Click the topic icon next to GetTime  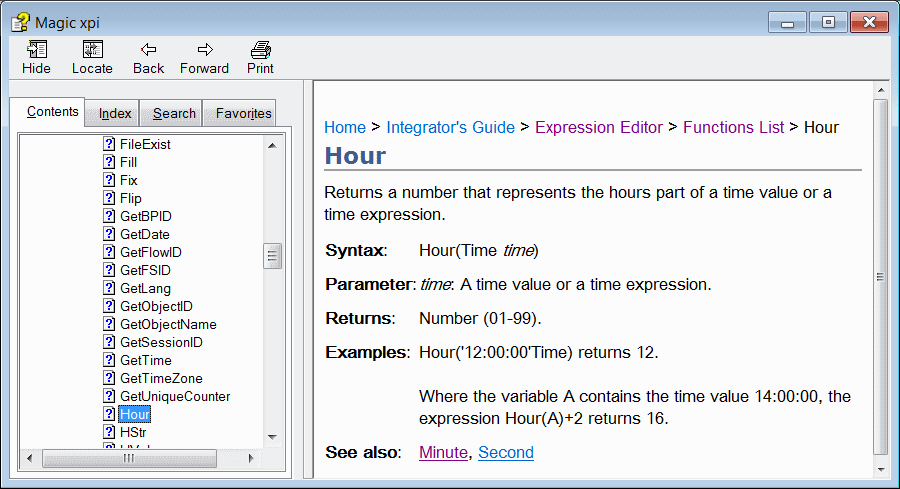pos(109,360)
